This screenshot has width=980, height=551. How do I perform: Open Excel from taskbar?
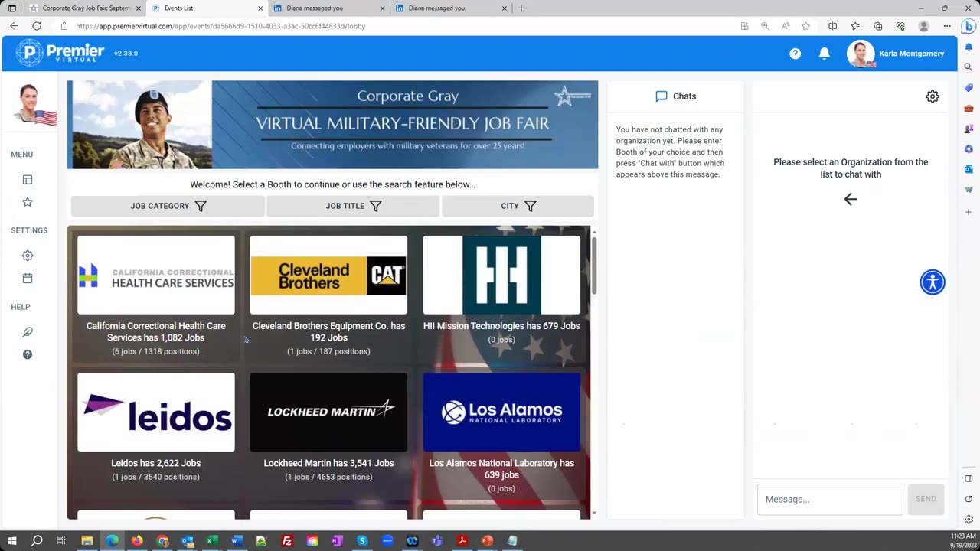(x=212, y=541)
